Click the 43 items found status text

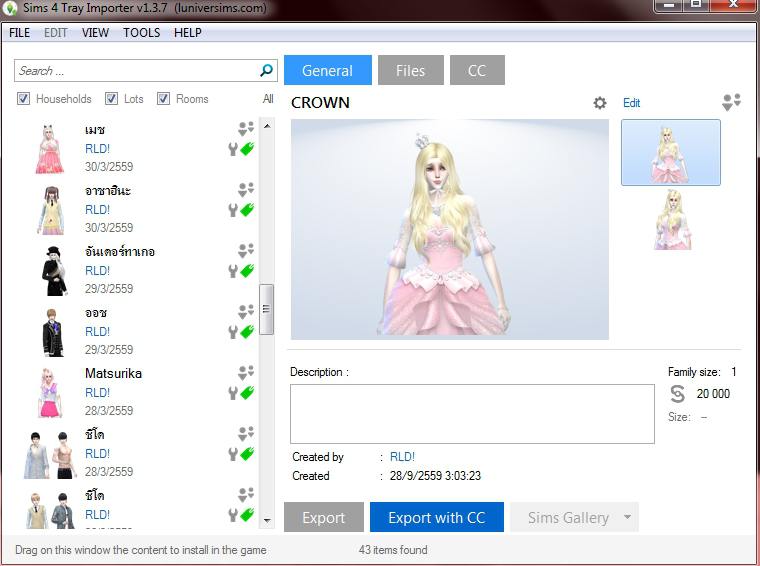click(393, 550)
